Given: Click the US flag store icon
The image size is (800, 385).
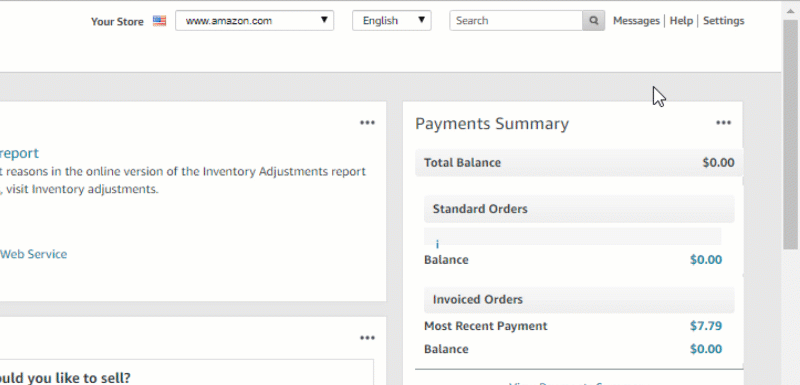Looking at the screenshot, I should (x=159, y=21).
